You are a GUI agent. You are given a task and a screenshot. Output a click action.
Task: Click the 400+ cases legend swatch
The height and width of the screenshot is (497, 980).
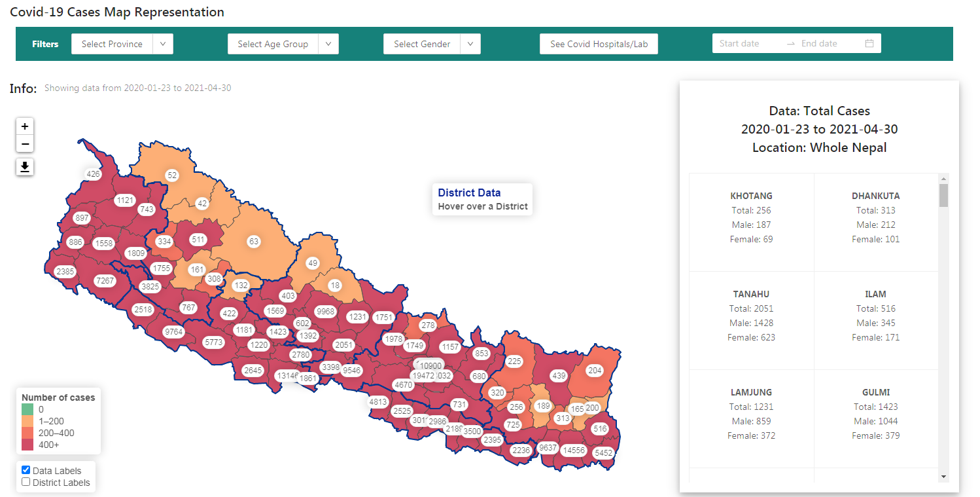(27, 445)
